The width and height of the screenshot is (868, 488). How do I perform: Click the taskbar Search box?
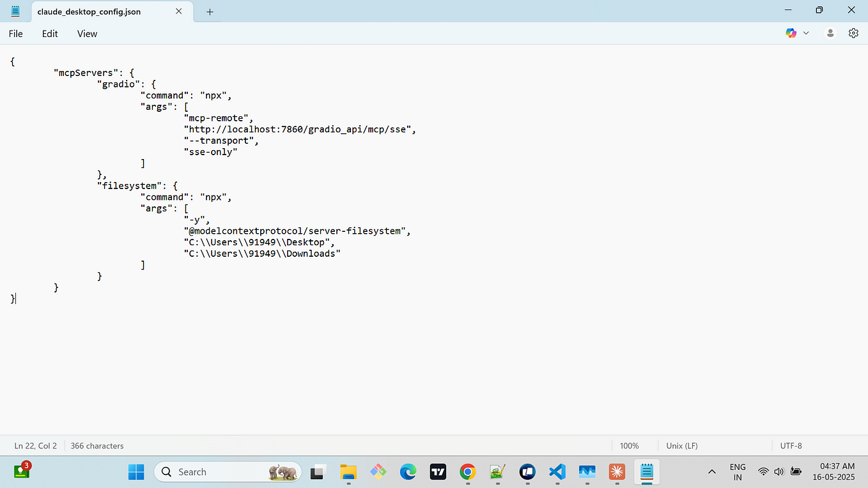228,472
